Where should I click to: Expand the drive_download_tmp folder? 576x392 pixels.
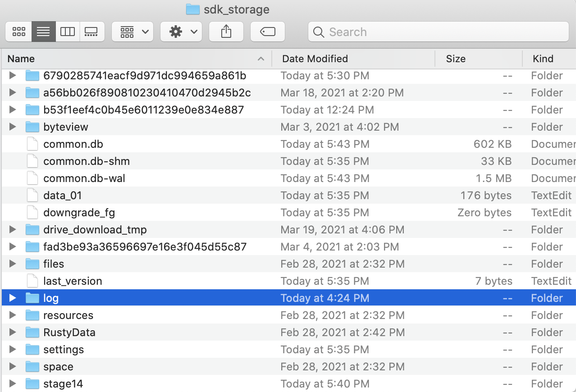(13, 230)
